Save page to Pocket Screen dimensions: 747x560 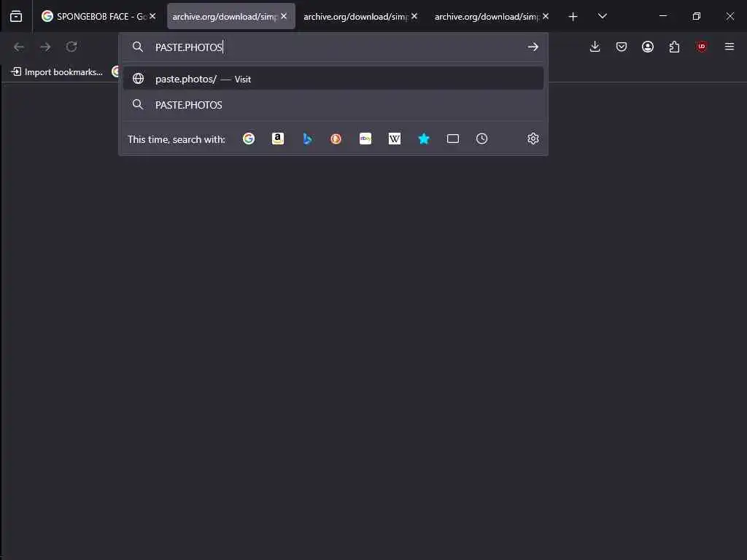point(622,47)
